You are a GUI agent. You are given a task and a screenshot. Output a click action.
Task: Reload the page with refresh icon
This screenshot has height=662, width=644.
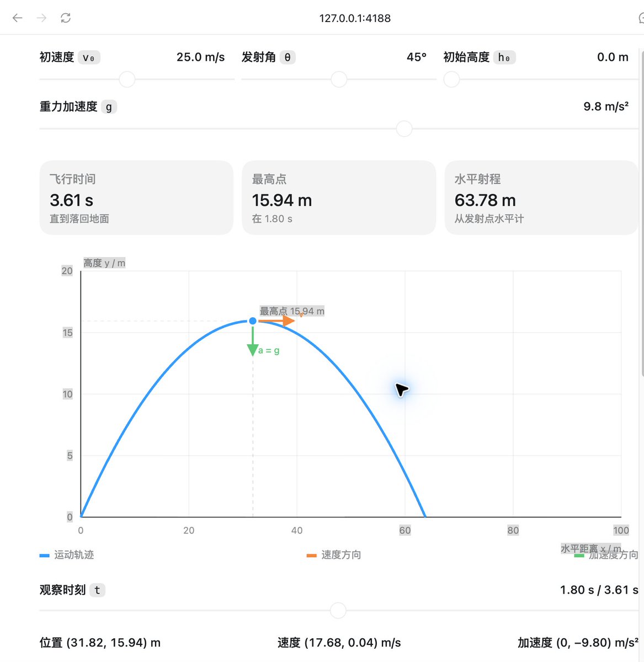tap(66, 18)
